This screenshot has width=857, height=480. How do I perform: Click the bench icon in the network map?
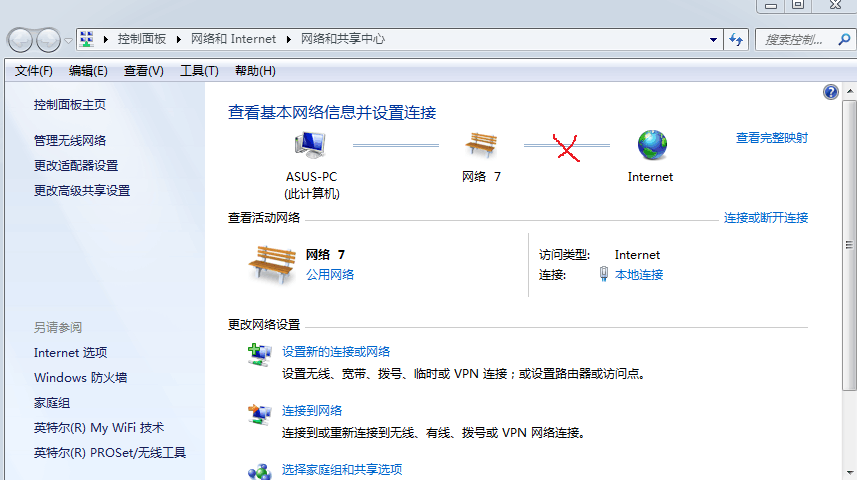coord(481,145)
